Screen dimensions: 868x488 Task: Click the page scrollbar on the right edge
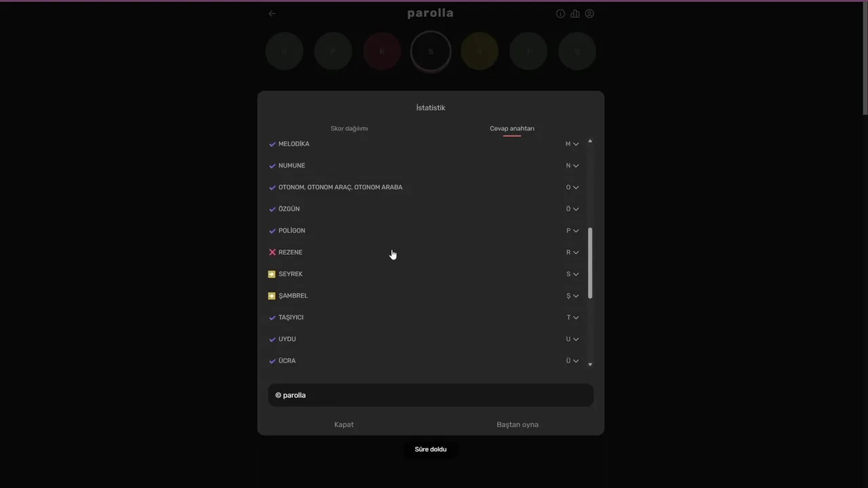pos(865,58)
